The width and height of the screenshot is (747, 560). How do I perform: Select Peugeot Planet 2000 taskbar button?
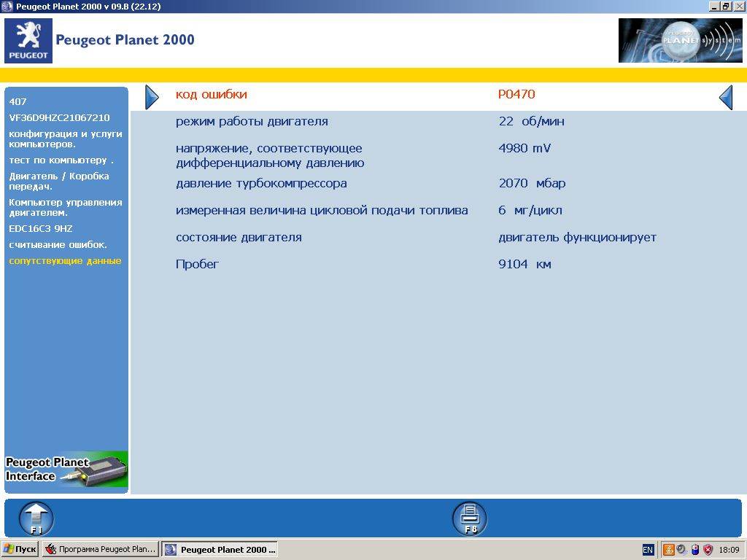tap(220, 550)
